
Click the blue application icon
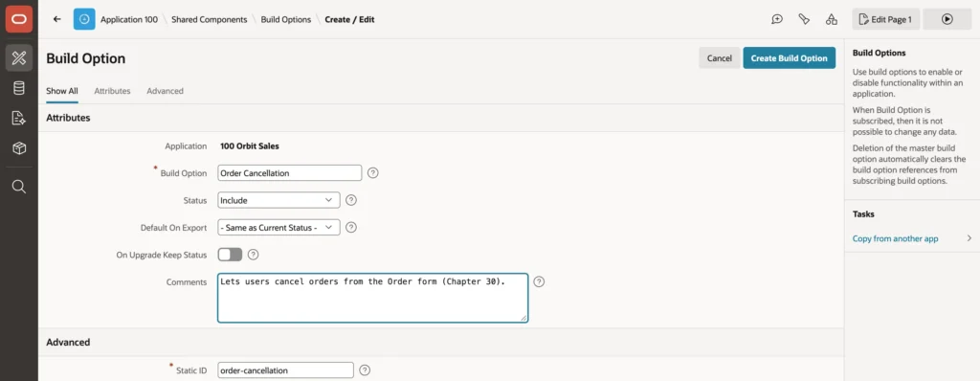click(x=84, y=19)
